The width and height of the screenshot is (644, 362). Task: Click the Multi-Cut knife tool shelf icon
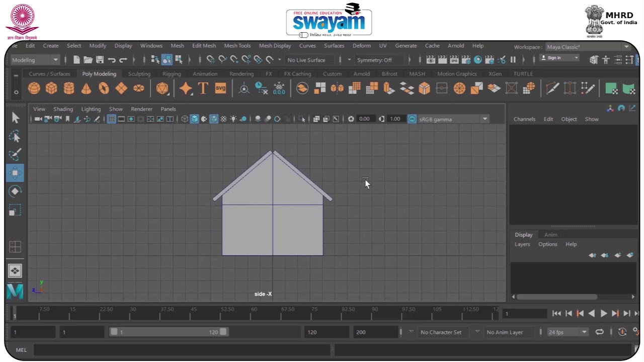tap(552, 89)
